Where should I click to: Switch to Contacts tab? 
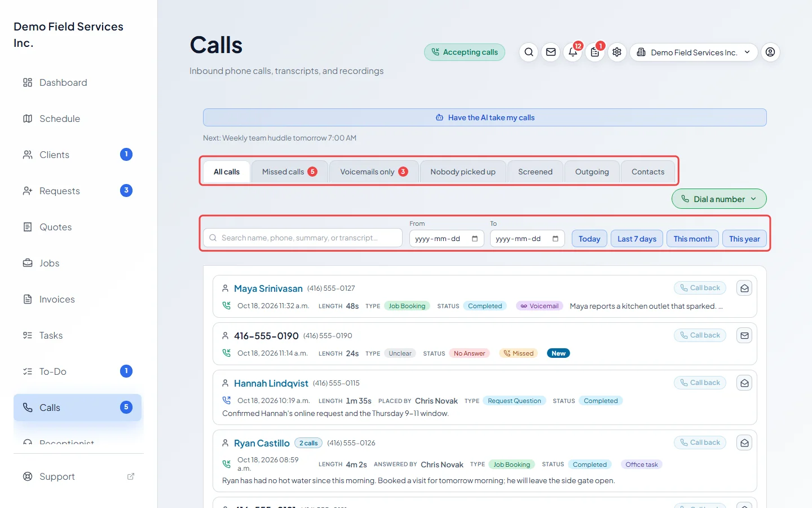648,172
